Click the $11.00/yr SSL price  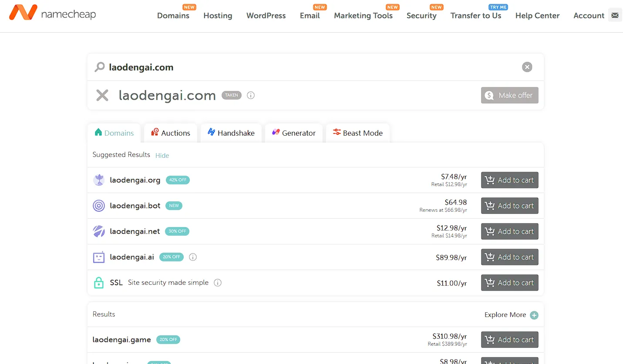(x=452, y=283)
